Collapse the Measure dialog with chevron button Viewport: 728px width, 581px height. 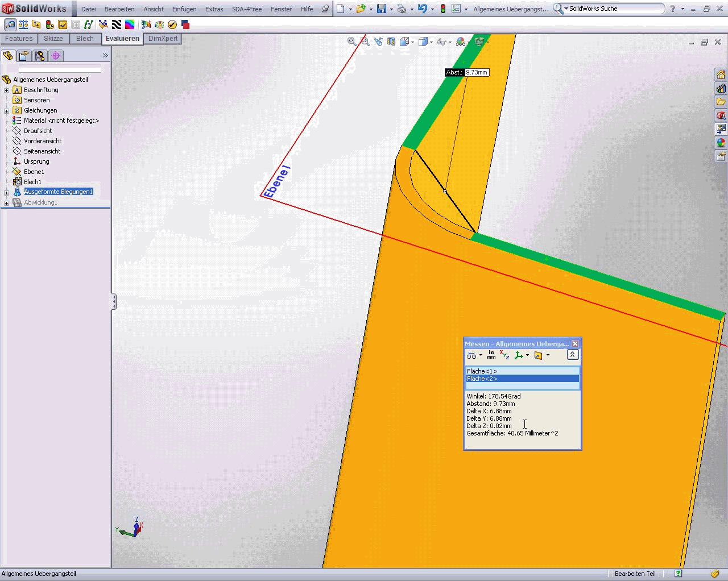coord(573,355)
